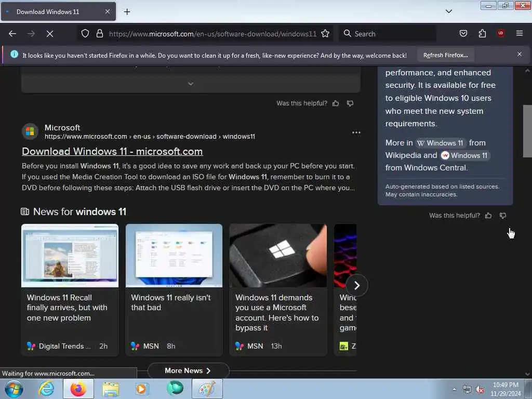Open the Paint app in taskbar
The image size is (532, 399).
click(207, 389)
